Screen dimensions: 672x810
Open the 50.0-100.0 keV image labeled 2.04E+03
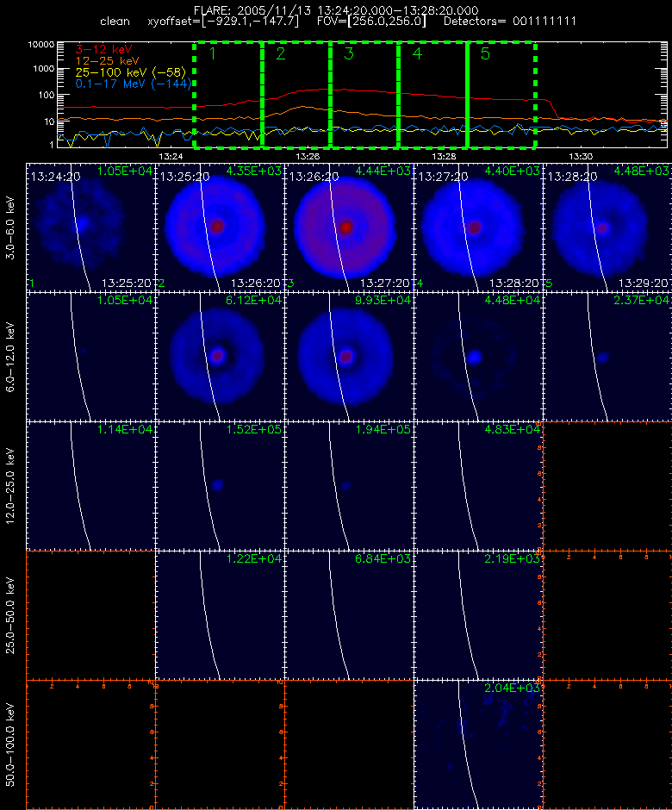478,745
